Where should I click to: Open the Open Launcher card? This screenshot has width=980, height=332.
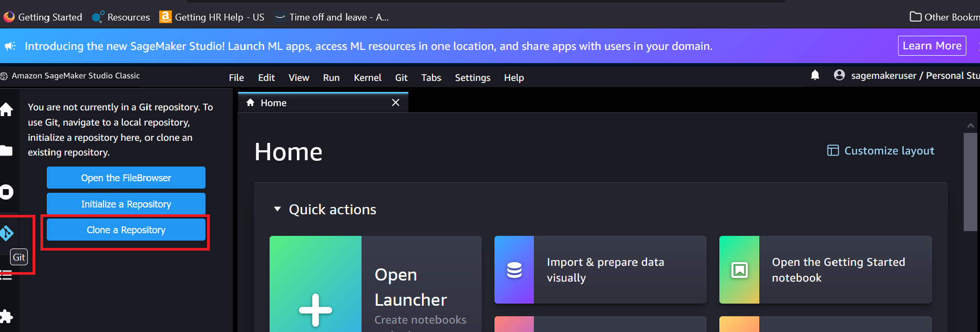[376, 284]
